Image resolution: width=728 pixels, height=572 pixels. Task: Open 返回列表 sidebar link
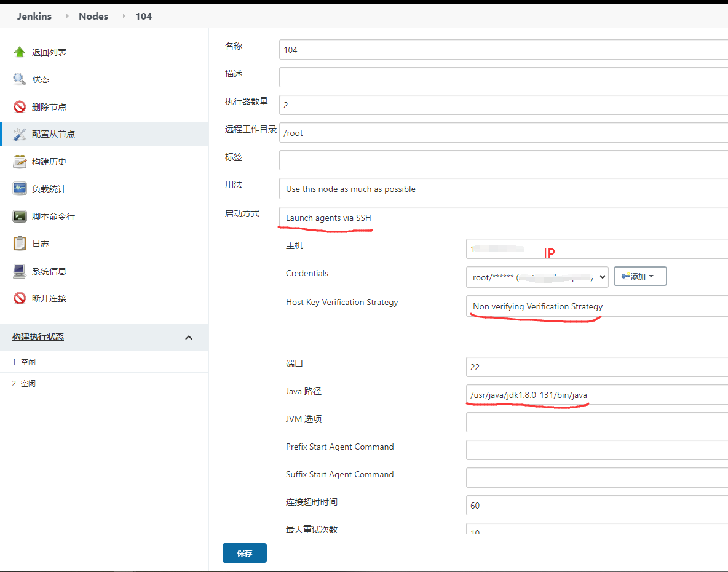(x=49, y=52)
